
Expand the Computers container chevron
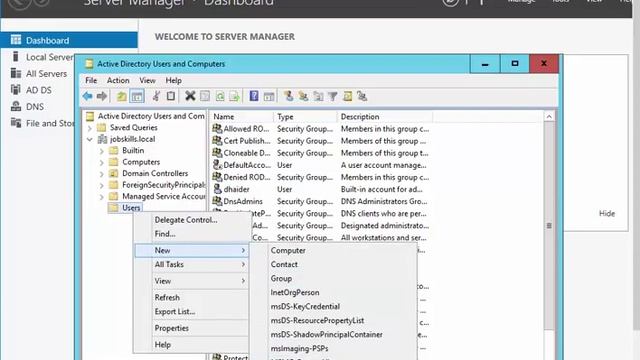coord(102,162)
